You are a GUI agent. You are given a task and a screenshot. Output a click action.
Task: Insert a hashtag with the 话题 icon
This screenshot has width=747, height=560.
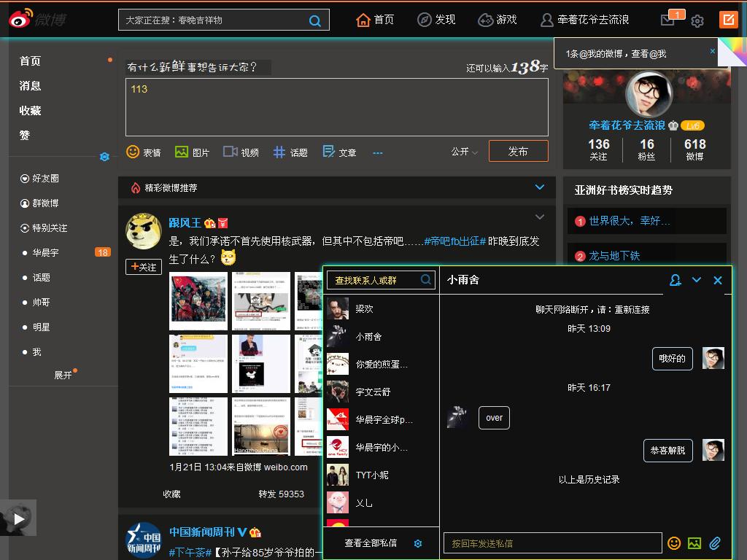(x=290, y=152)
